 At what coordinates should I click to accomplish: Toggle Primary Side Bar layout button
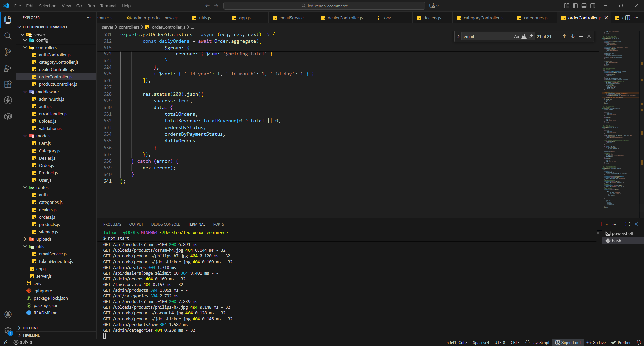pyautogui.click(x=575, y=6)
